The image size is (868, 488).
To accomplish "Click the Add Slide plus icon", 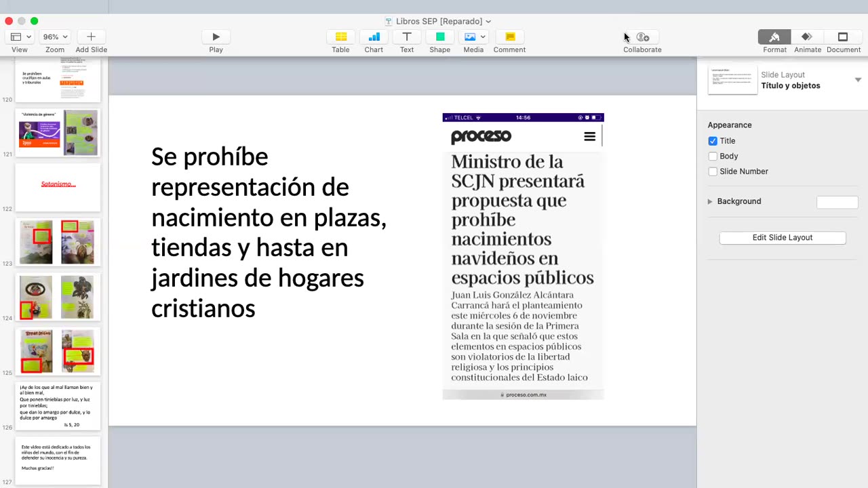I will [91, 37].
